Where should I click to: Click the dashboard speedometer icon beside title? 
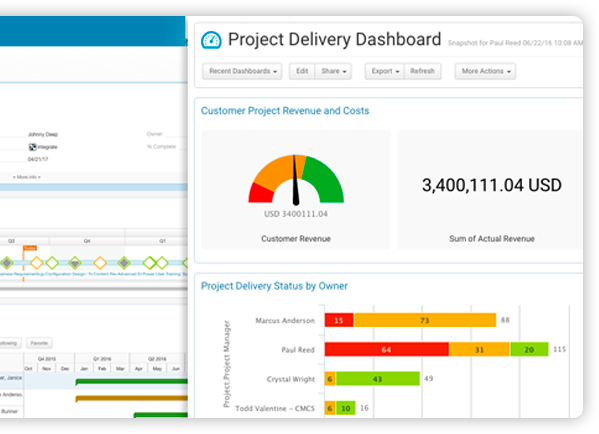pos(211,40)
